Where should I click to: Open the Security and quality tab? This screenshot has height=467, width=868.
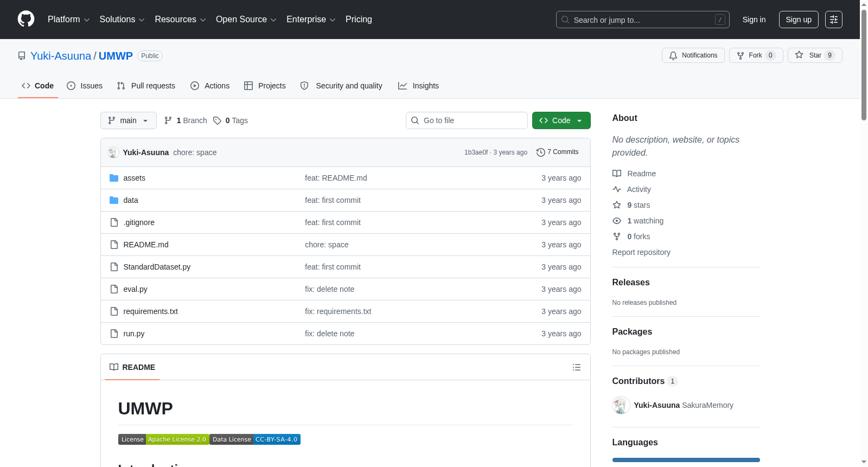[341, 86]
